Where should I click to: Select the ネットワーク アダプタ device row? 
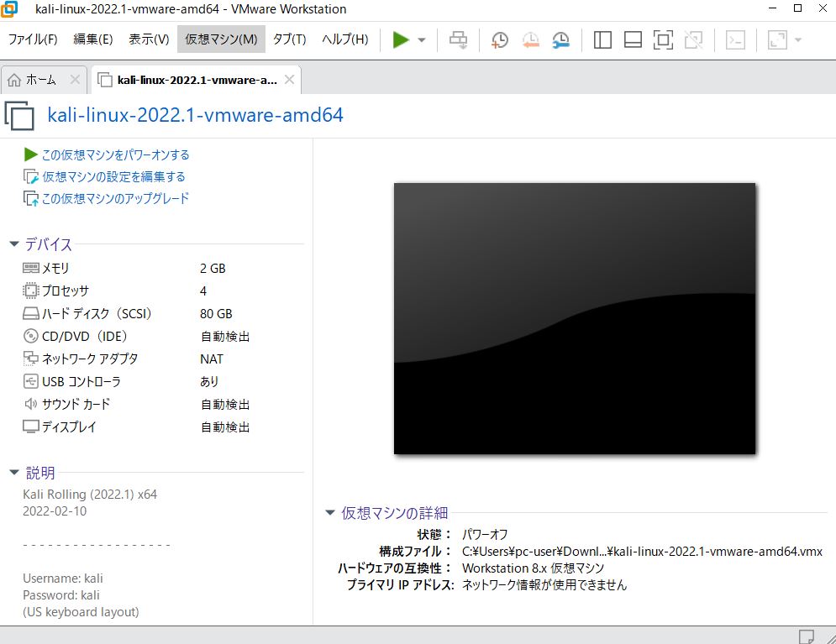(163, 359)
